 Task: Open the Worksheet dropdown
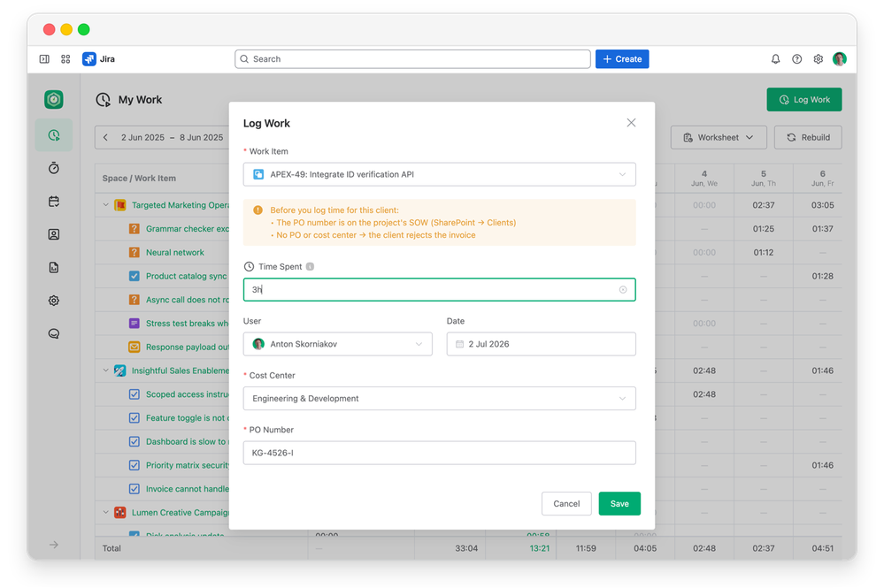click(719, 137)
